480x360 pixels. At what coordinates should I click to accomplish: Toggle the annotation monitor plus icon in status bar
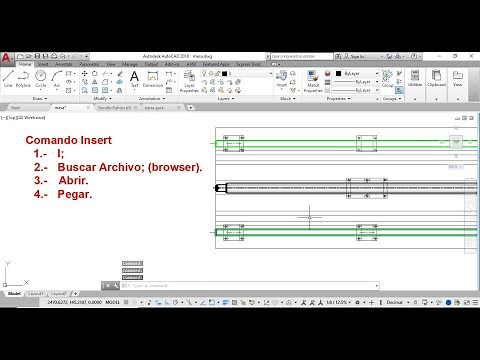[371, 302]
